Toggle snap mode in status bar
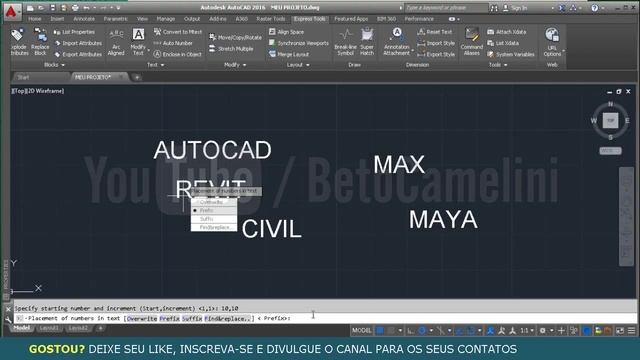The height and width of the screenshot is (360, 640). [391, 331]
